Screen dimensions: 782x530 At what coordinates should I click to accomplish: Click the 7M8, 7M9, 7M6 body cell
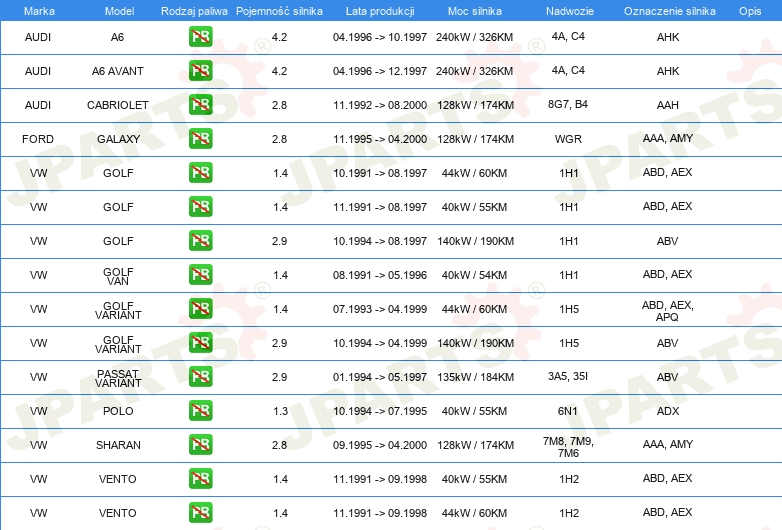(568, 447)
